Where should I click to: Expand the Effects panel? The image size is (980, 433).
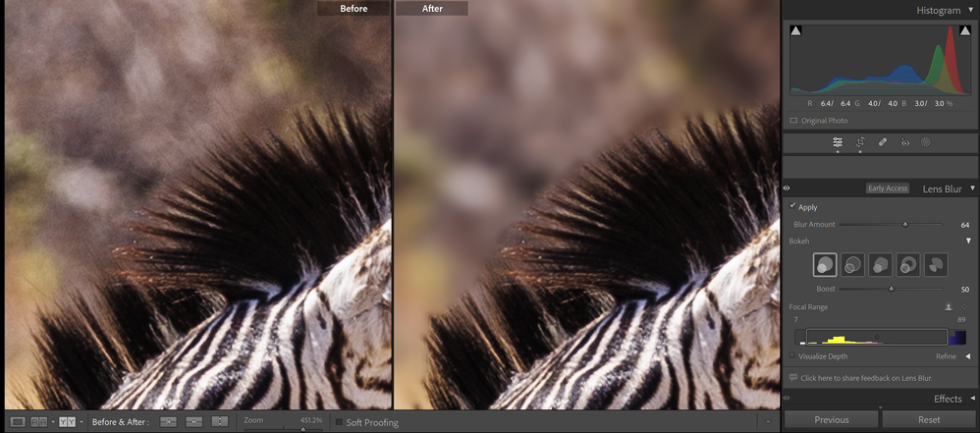(972, 399)
